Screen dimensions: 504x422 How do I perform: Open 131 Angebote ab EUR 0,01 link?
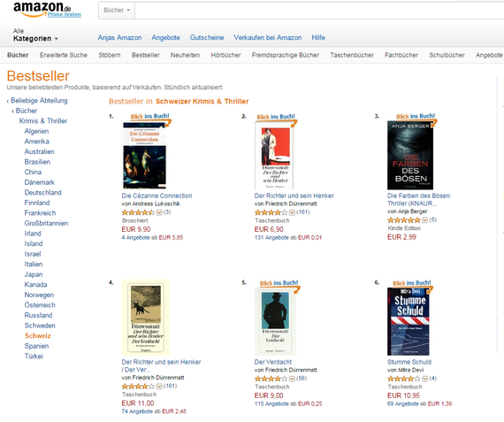point(288,238)
